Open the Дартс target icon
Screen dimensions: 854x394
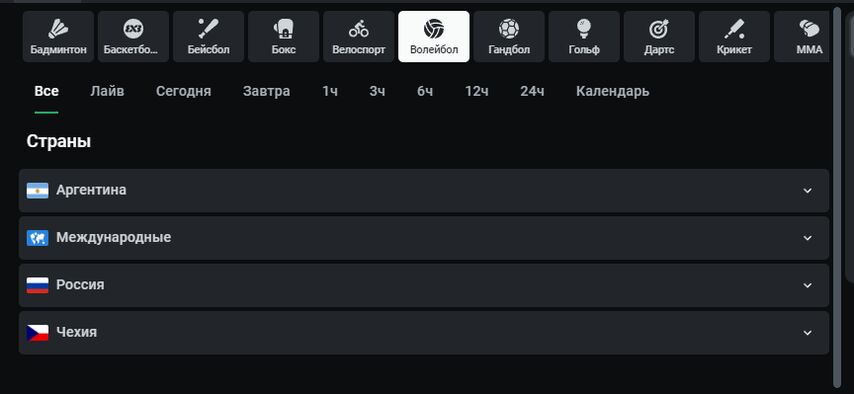tap(659, 28)
